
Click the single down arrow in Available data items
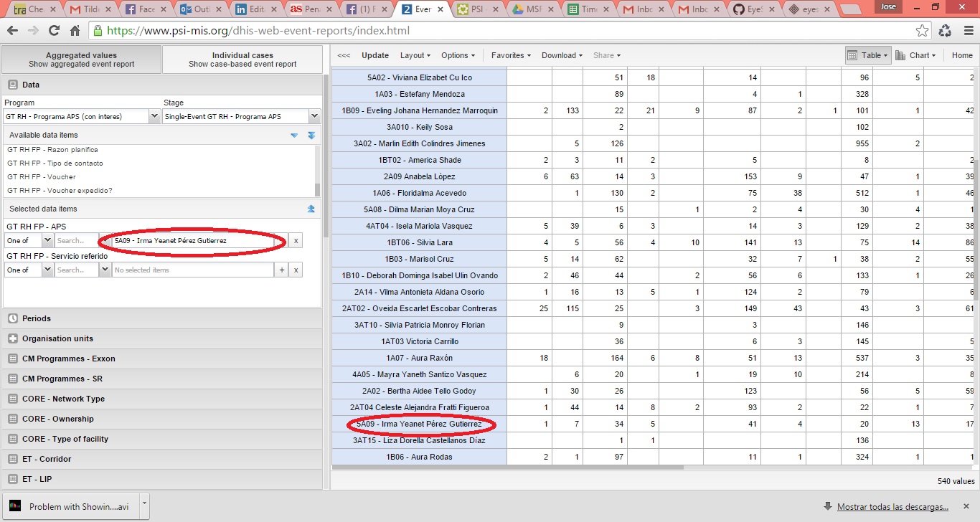[x=294, y=136]
